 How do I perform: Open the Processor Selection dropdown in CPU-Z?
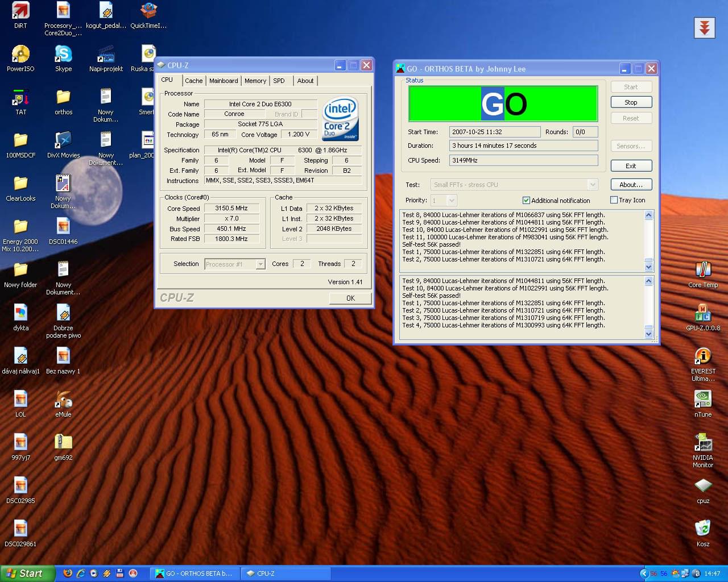coord(260,264)
